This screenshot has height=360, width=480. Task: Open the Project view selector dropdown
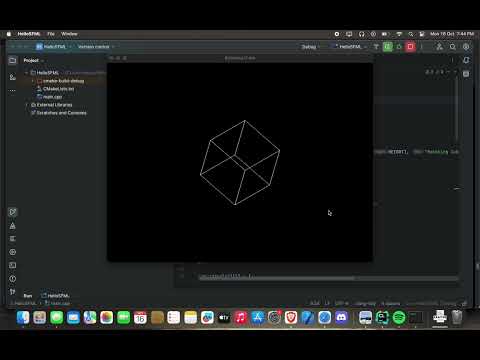pos(33,60)
